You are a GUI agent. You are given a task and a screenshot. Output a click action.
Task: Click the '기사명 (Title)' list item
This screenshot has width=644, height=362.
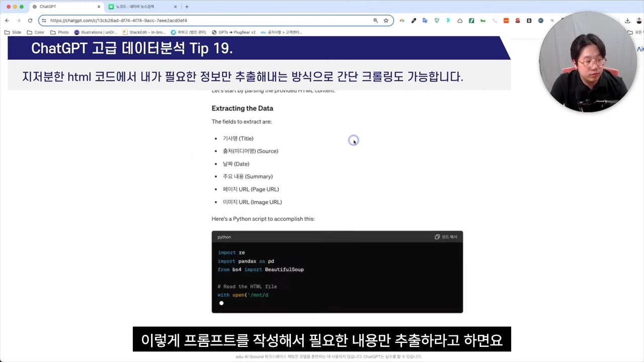point(238,138)
